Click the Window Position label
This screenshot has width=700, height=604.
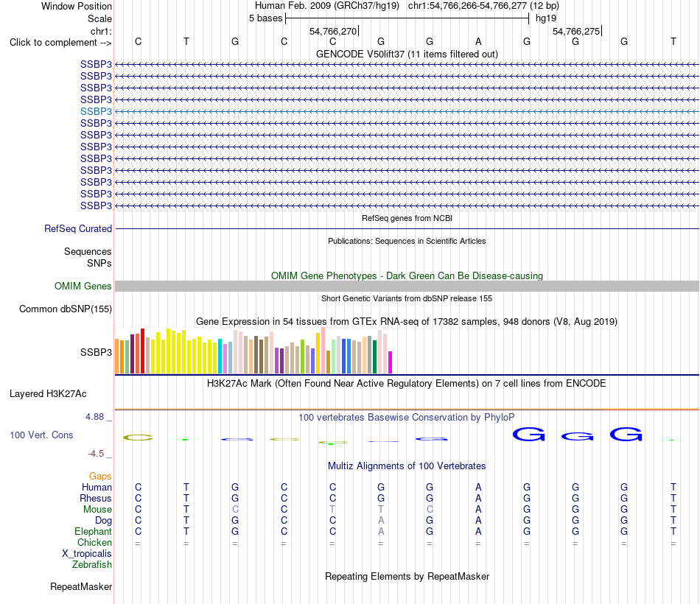click(x=77, y=6)
